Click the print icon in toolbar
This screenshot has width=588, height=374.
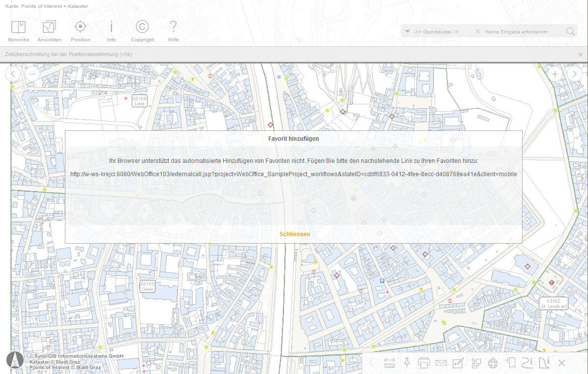coord(424,363)
